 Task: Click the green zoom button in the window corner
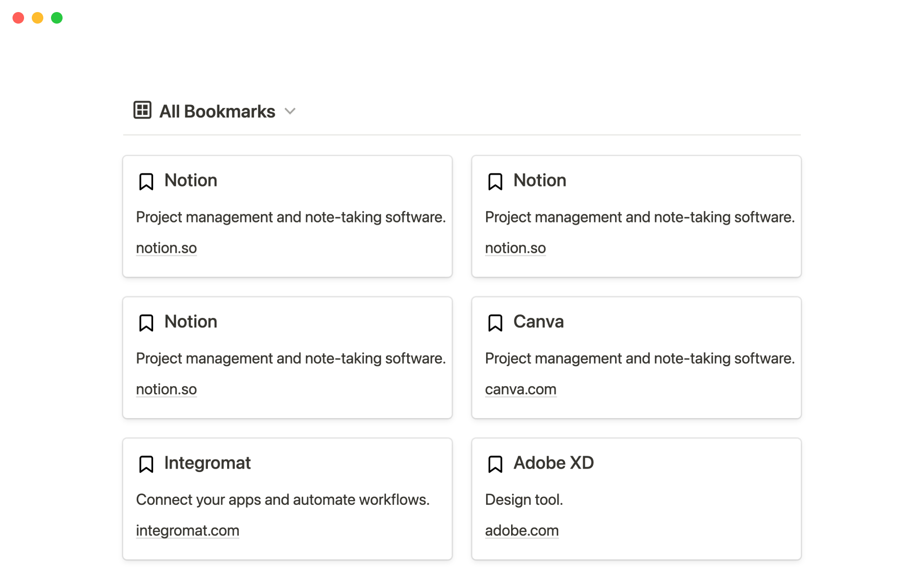tap(56, 17)
